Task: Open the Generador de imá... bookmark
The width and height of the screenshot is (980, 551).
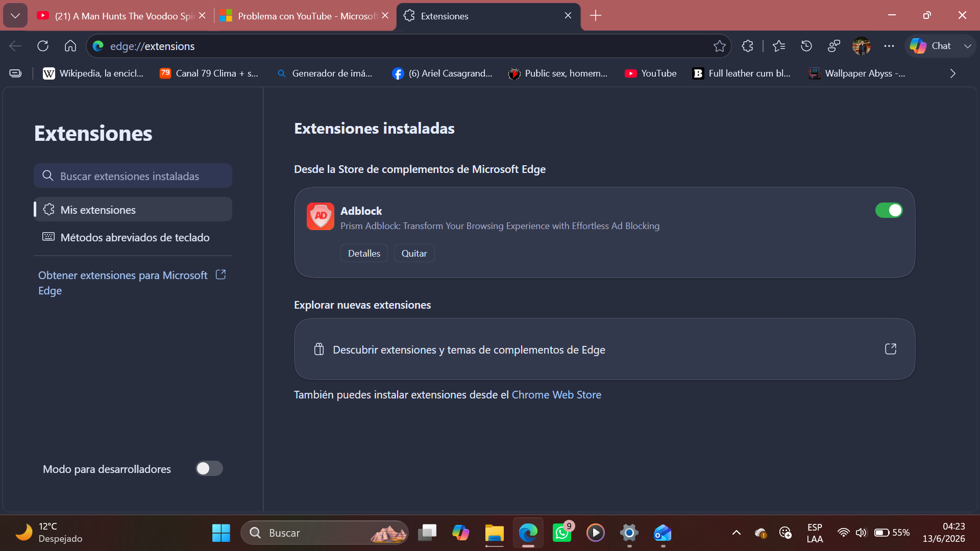Action: 325,73
